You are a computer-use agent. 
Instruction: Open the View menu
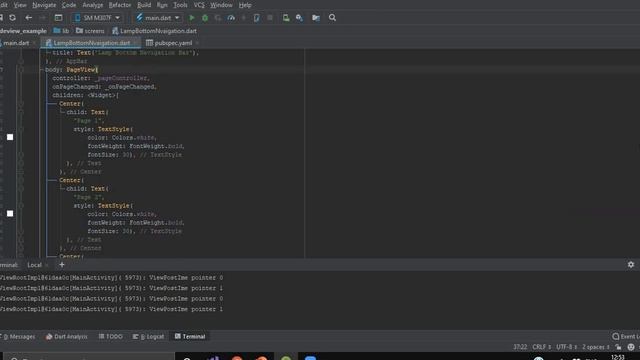click(x=20, y=5)
